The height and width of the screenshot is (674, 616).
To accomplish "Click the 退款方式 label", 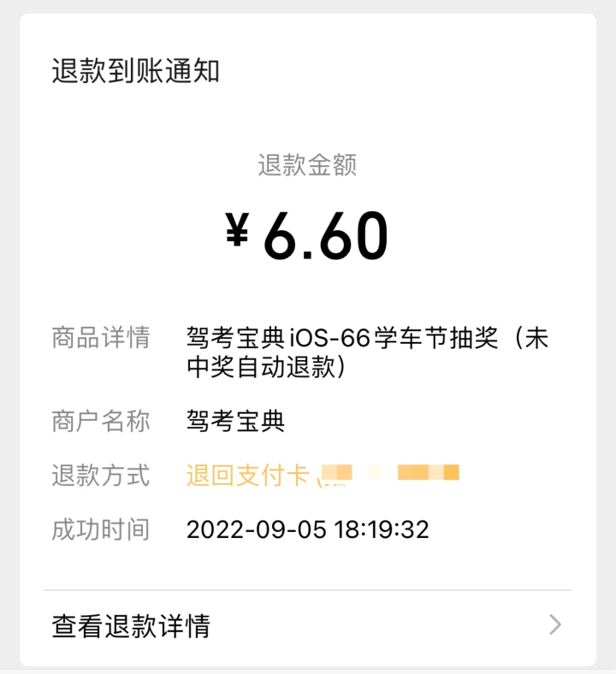I will (x=101, y=476).
